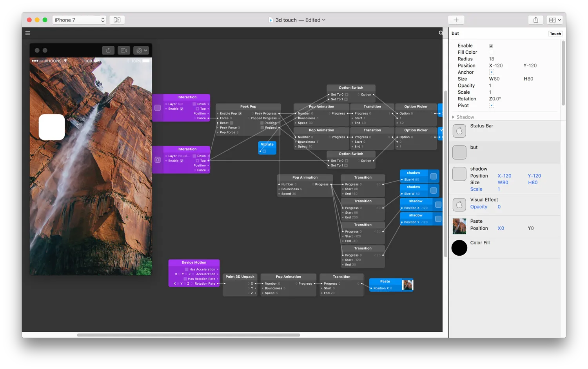Viewport: 588px width, 369px height.
Task: Open the preview settings gear dropdown
Action: tap(141, 50)
